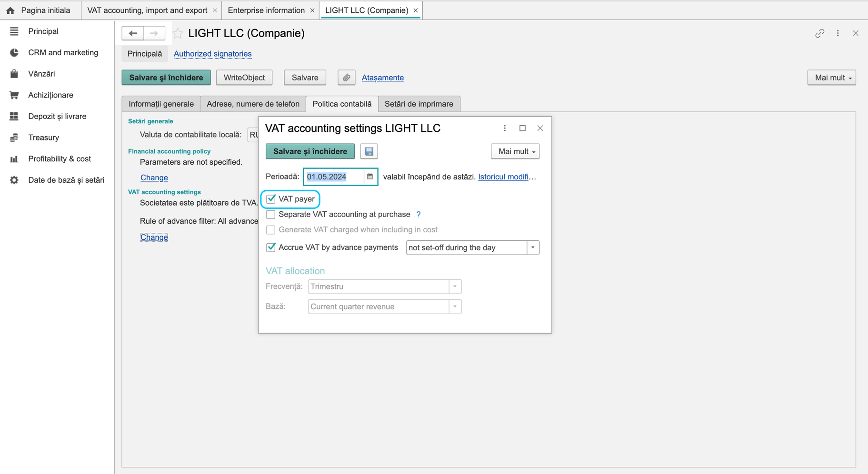Open the Achiziționare cart icon
This screenshot has height=474, width=868.
[x=14, y=95]
